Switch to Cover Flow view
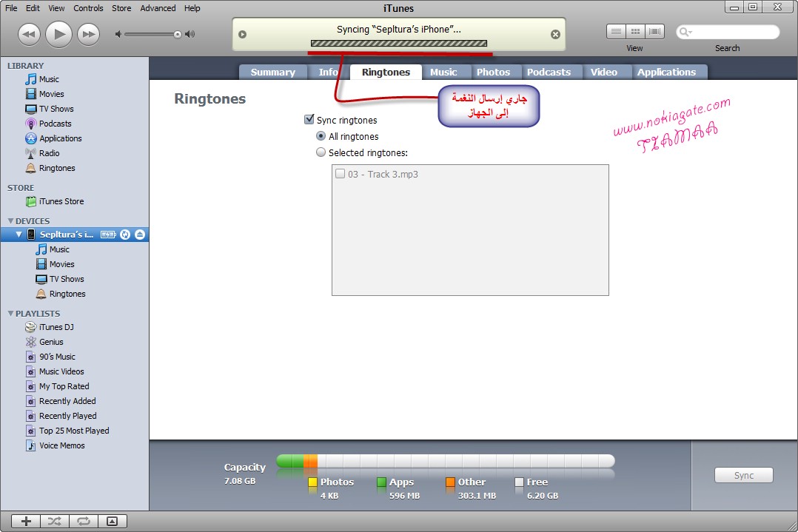The height and width of the screenshot is (532, 798). (x=654, y=32)
